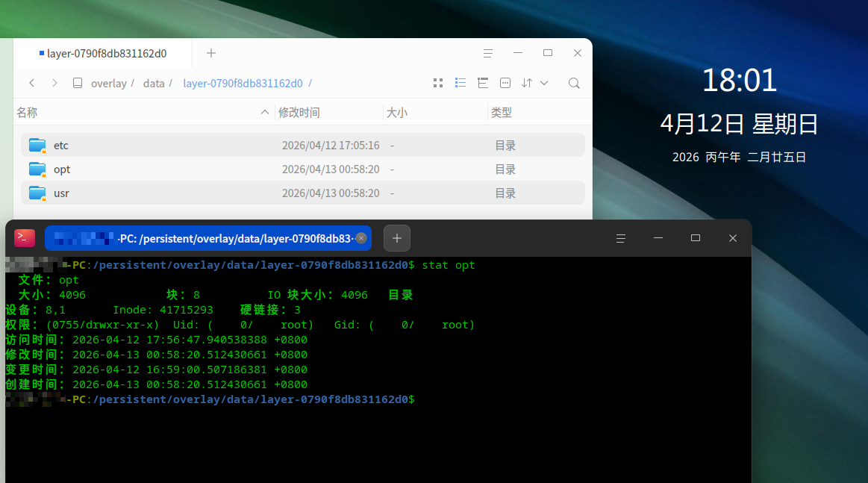The image size is (868, 483).
Task: Expand the sort dropdown arrow
Action: [544, 83]
